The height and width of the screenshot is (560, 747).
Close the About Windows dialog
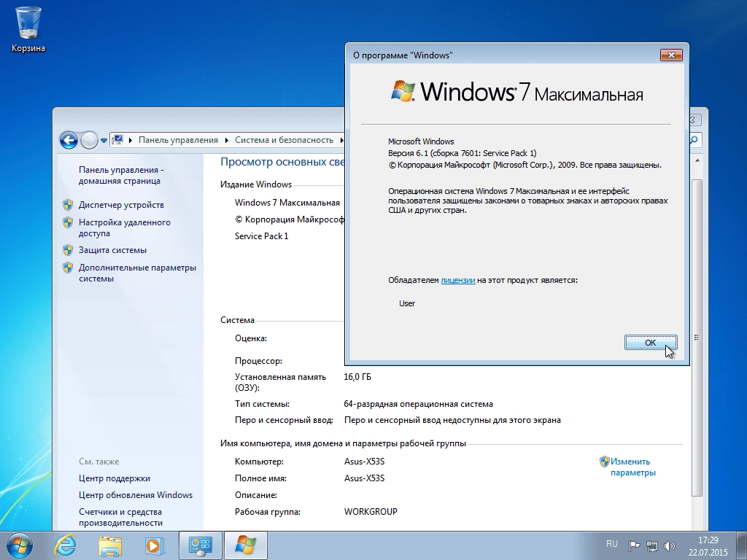[671, 55]
